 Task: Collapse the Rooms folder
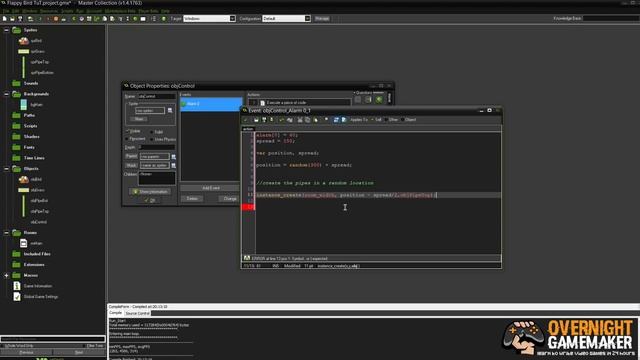pyautogui.click(x=6, y=233)
